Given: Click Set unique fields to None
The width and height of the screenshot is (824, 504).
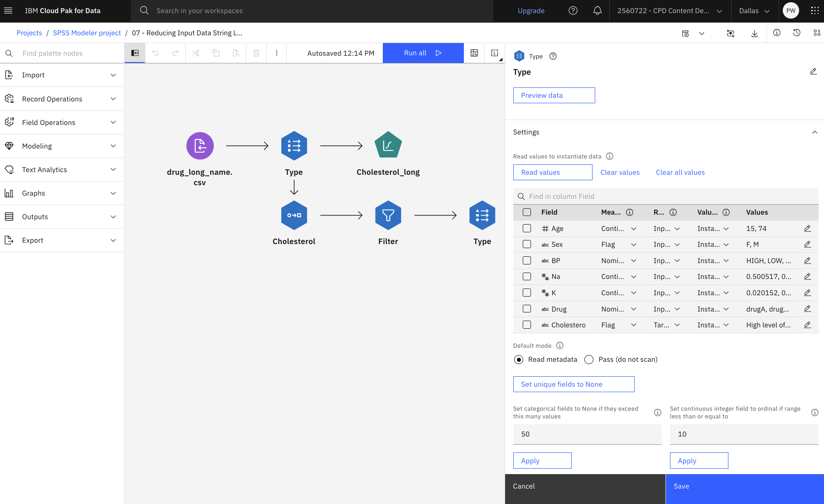Looking at the screenshot, I should (x=573, y=384).
